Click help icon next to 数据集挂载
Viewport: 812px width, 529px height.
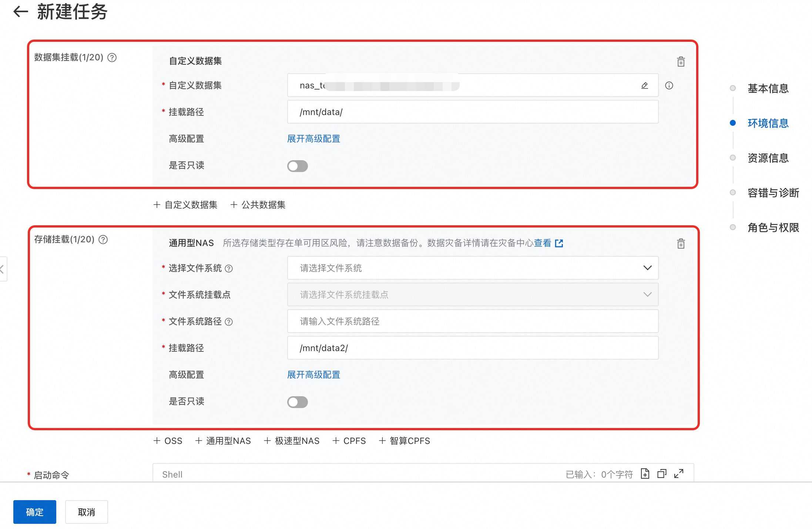point(112,58)
